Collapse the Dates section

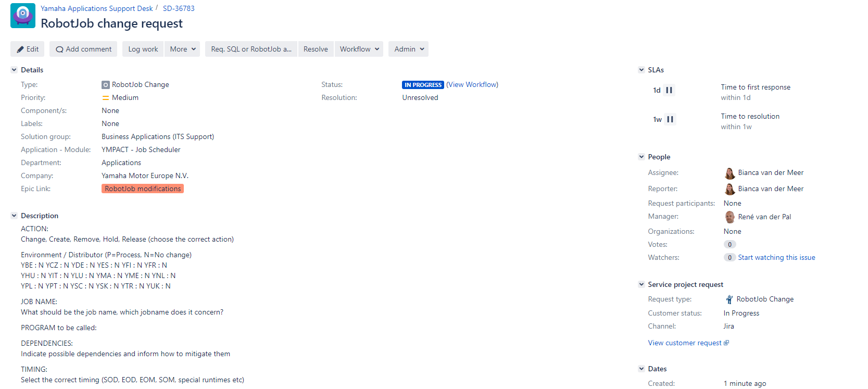(x=641, y=369)
